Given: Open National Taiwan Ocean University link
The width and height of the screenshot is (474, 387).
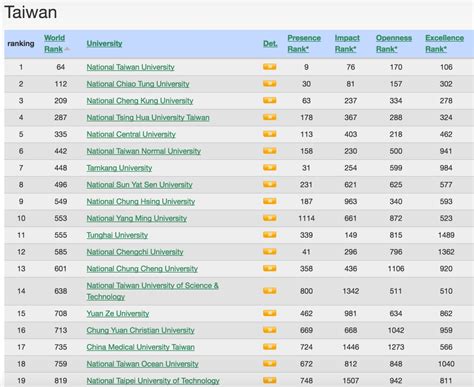Looking at the screenshot, I should point(142,364).
